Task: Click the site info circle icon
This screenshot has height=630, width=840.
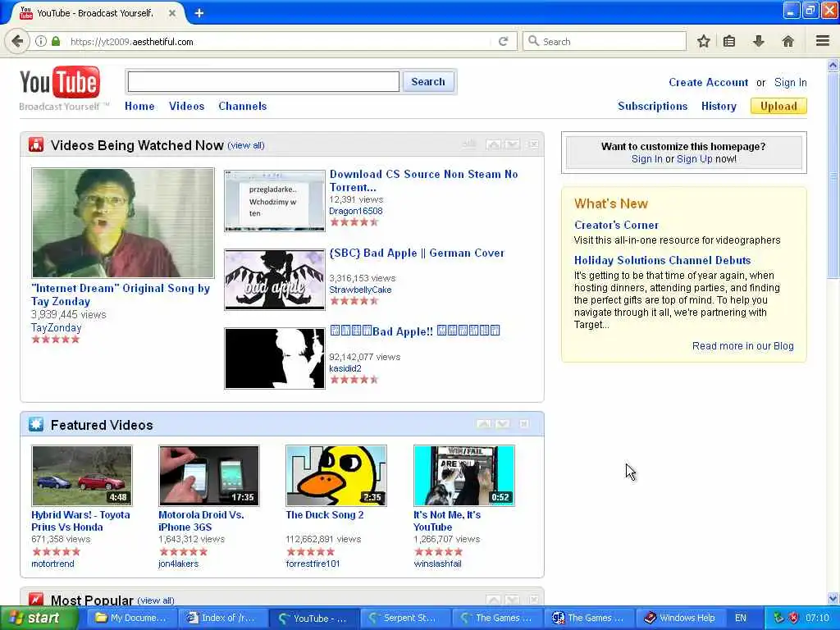Action: click(x=41, y=41)
